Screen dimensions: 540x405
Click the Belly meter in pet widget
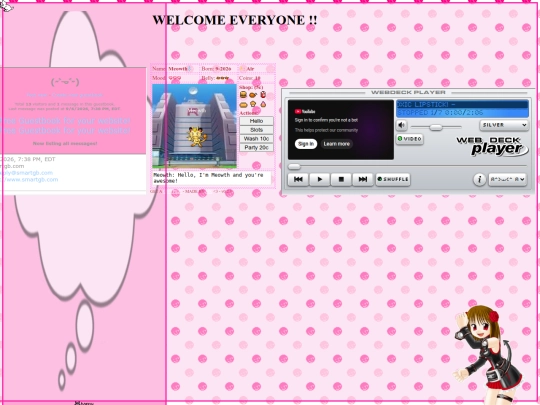pos(215,78)
